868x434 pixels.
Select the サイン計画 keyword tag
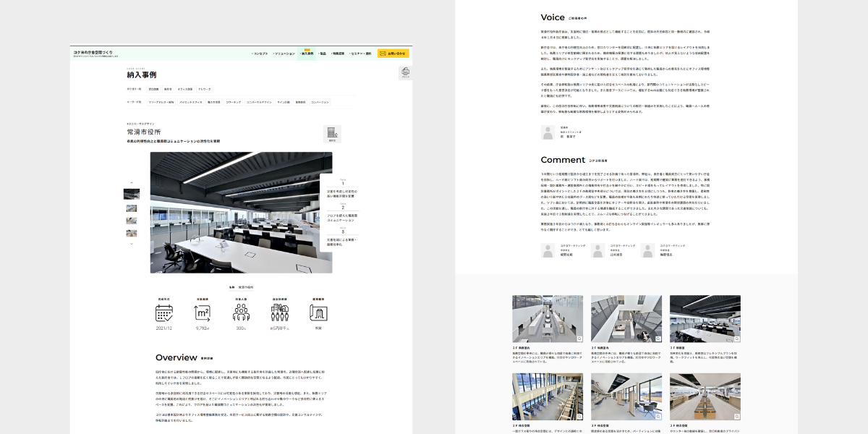click(284, 102)
